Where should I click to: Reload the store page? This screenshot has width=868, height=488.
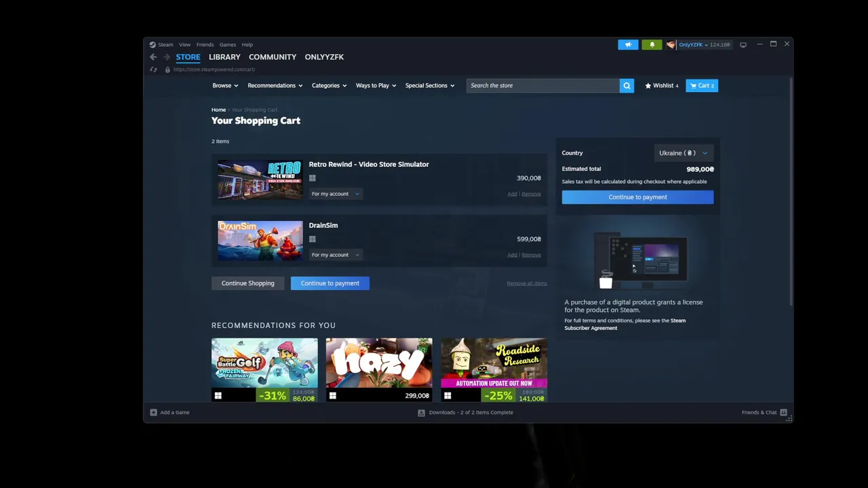pos(153,69)
